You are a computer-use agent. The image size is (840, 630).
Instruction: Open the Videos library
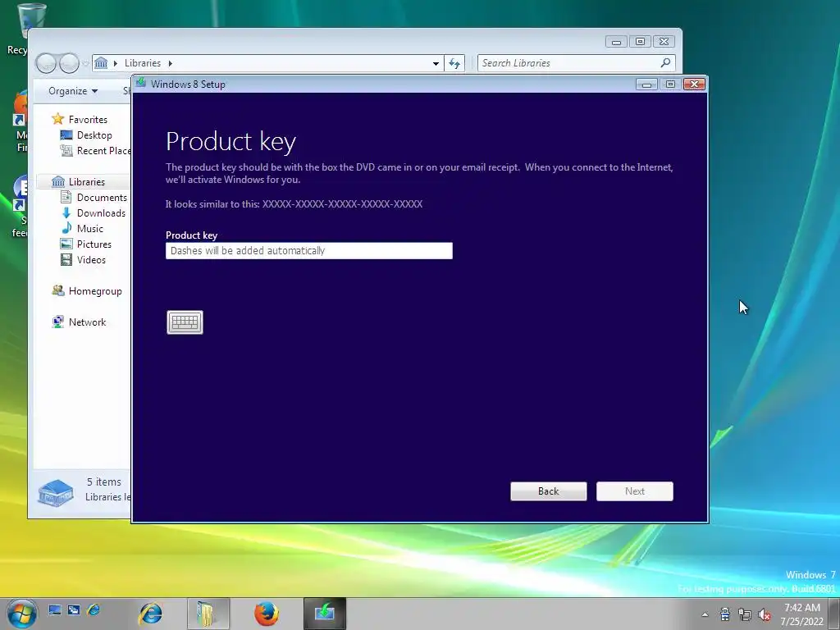point(91,259)
